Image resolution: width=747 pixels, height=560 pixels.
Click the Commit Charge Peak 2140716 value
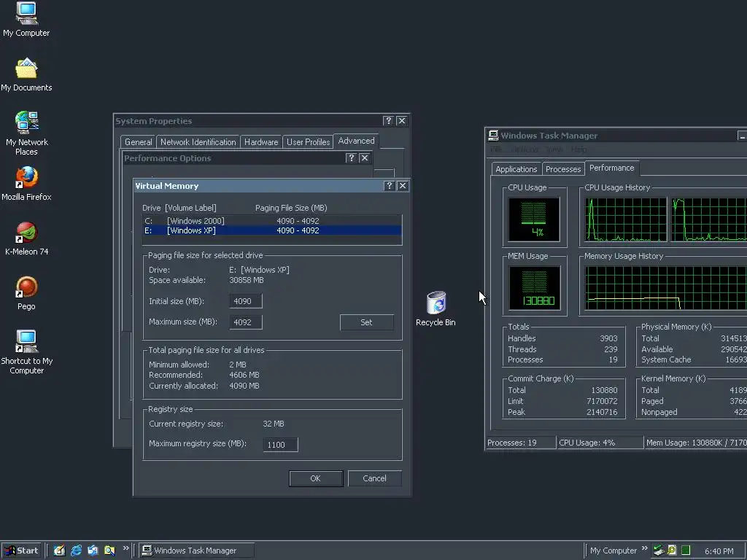tap(602, 412)
